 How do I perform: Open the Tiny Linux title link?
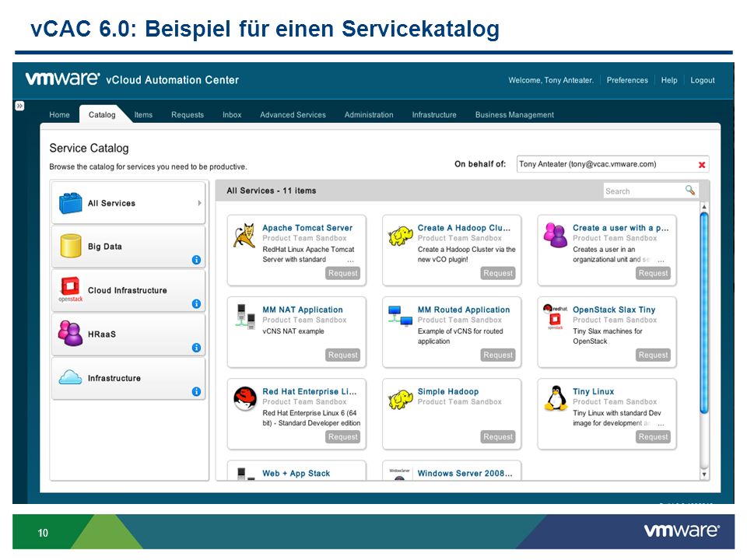click(x=593, y=392)
